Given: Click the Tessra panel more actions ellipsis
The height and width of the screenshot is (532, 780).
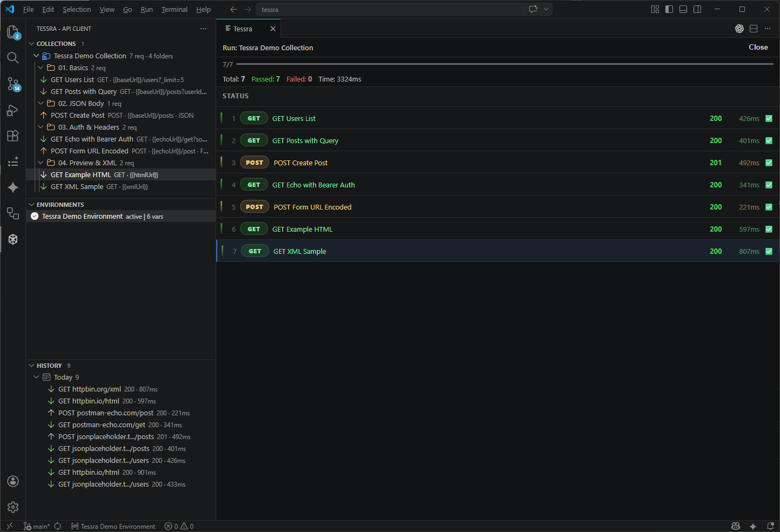Looking at the screenshot, I should pos(203,29).
